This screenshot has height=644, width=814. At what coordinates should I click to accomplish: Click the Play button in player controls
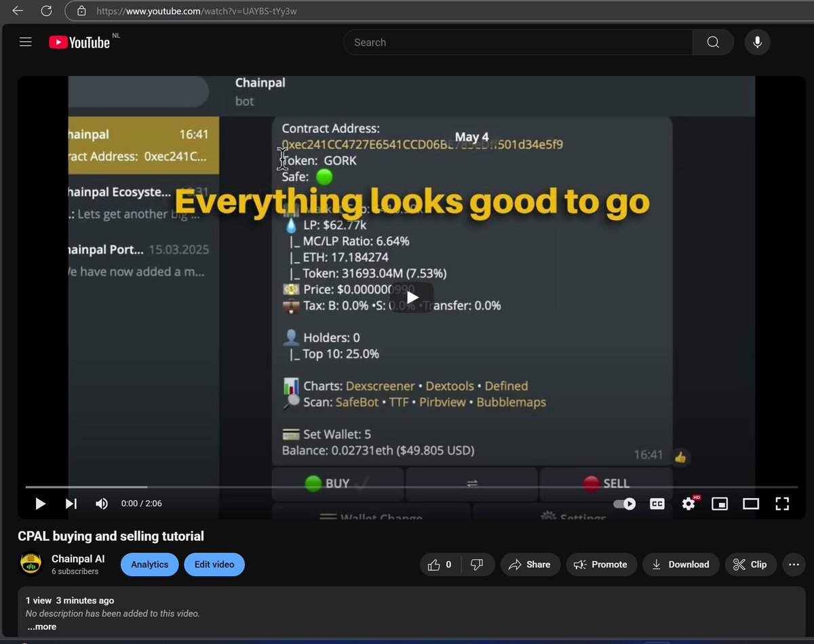click(x=40, y=504)
